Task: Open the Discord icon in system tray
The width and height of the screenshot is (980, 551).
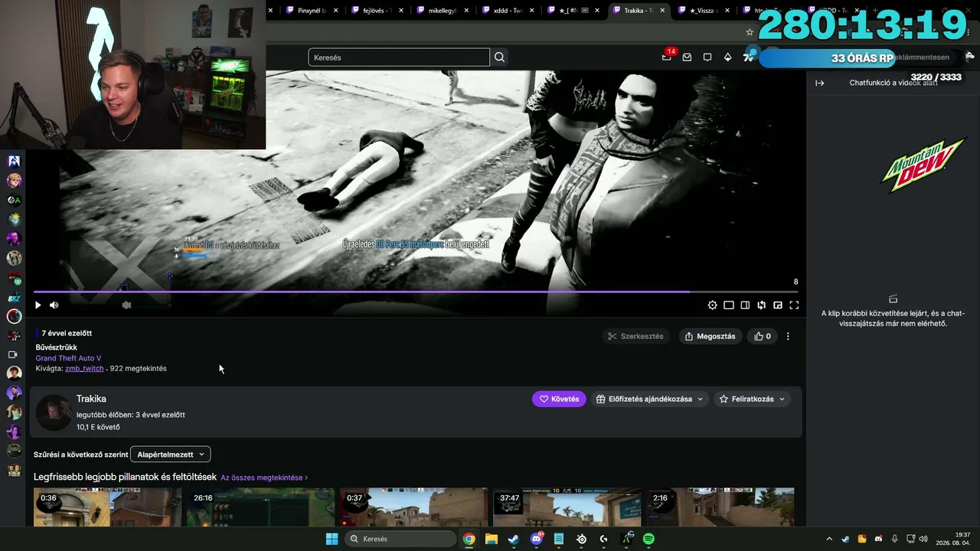Action: (878, 539)
